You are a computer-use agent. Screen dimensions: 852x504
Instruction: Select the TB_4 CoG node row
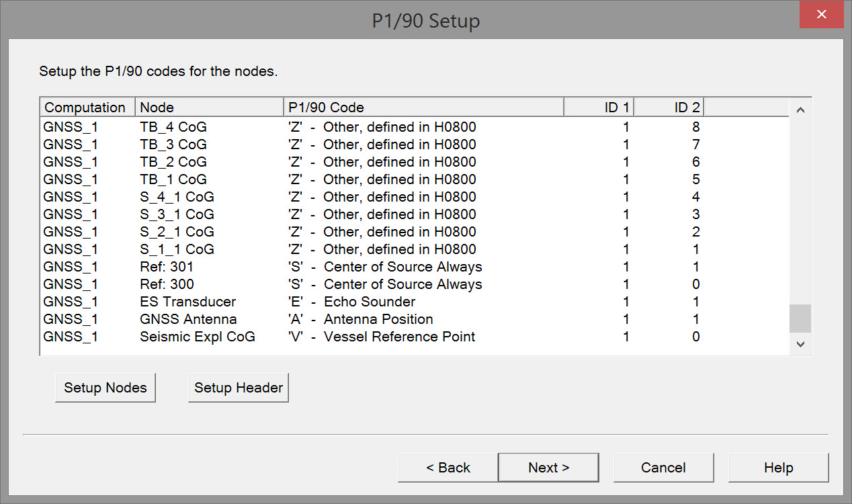(173, 127)
